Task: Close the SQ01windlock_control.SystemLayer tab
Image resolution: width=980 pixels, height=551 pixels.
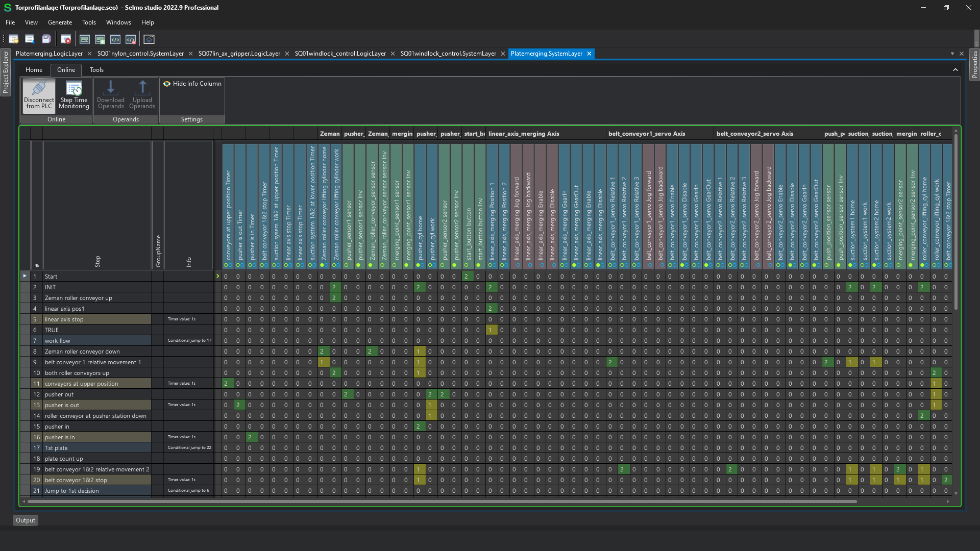Action: (x=503, y=54)
